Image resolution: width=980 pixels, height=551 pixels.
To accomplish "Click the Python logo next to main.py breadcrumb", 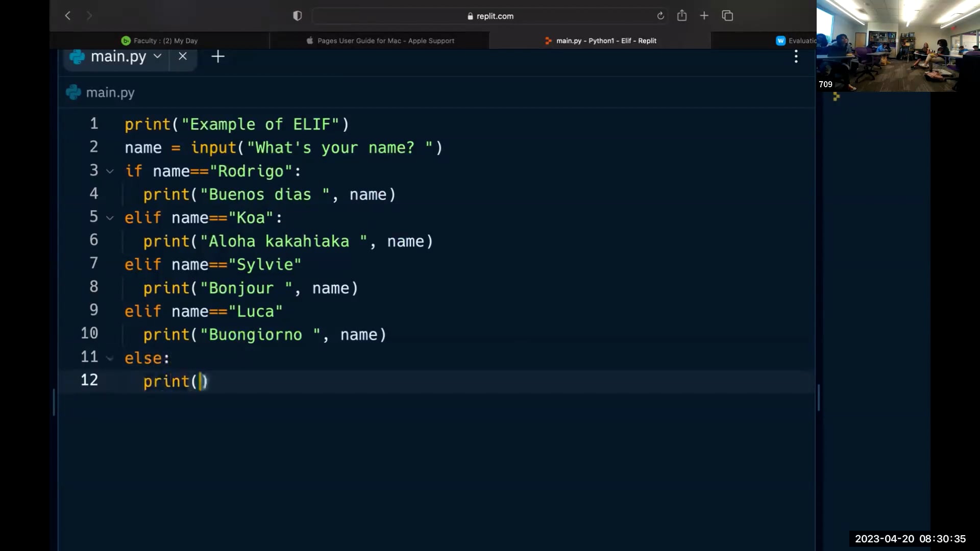I will (74, 92).
